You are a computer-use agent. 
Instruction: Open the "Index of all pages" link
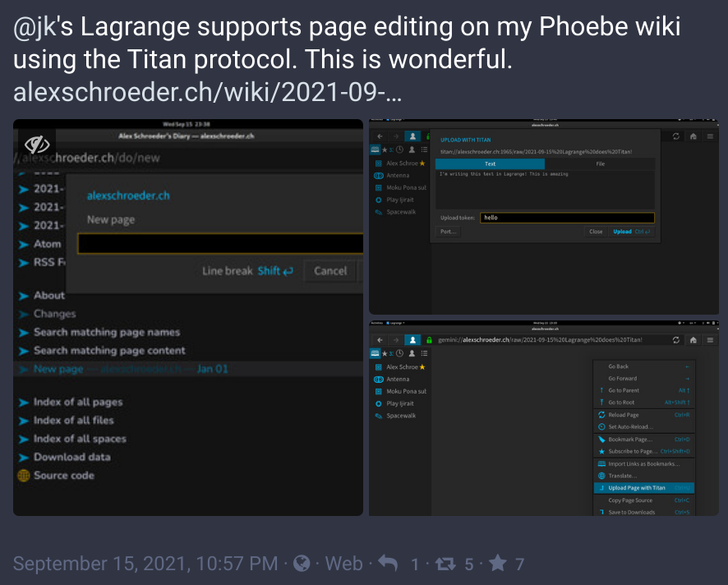pyautogui.click(x=78, y=402)
